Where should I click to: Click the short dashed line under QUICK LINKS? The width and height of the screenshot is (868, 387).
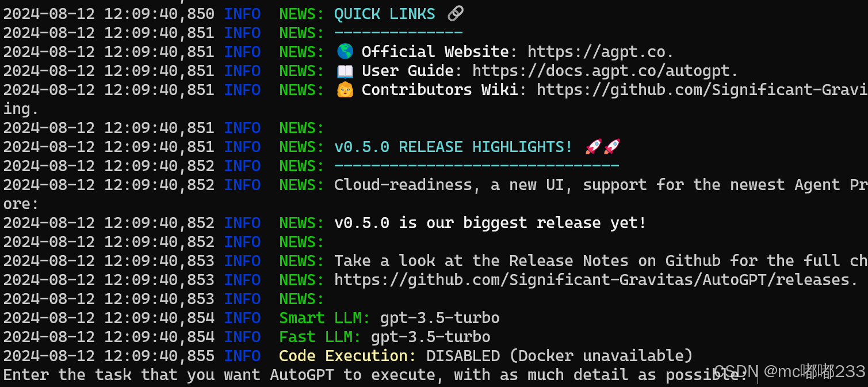point(399,33)
